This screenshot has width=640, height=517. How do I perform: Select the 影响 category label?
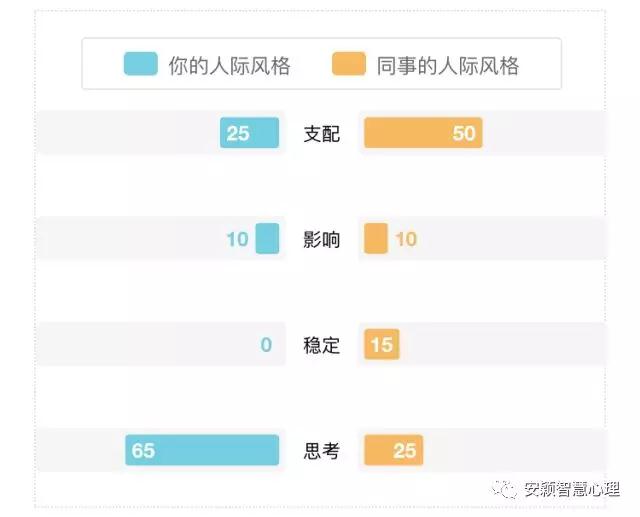pos(321,240)
